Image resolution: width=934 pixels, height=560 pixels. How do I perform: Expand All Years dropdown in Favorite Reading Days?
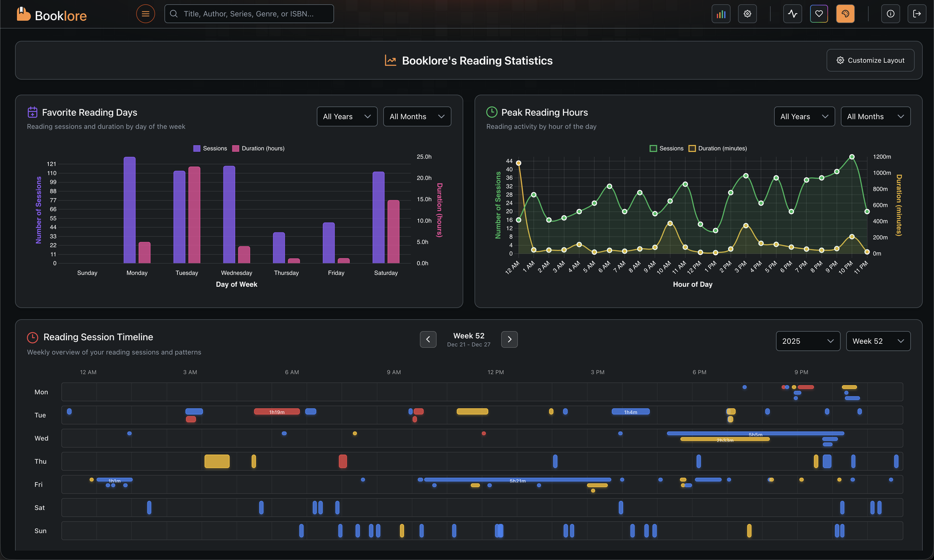tap(347, 117)
